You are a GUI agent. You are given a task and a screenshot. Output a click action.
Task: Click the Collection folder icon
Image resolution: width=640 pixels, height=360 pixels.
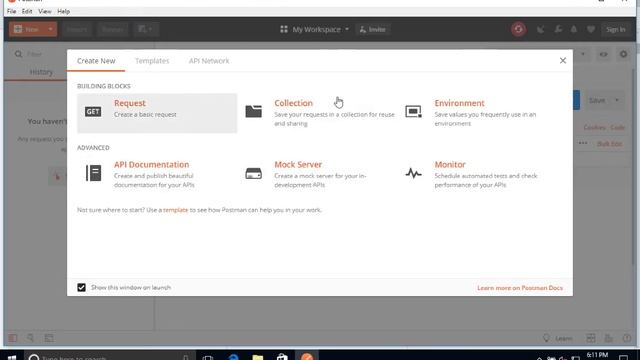point(253,111)
